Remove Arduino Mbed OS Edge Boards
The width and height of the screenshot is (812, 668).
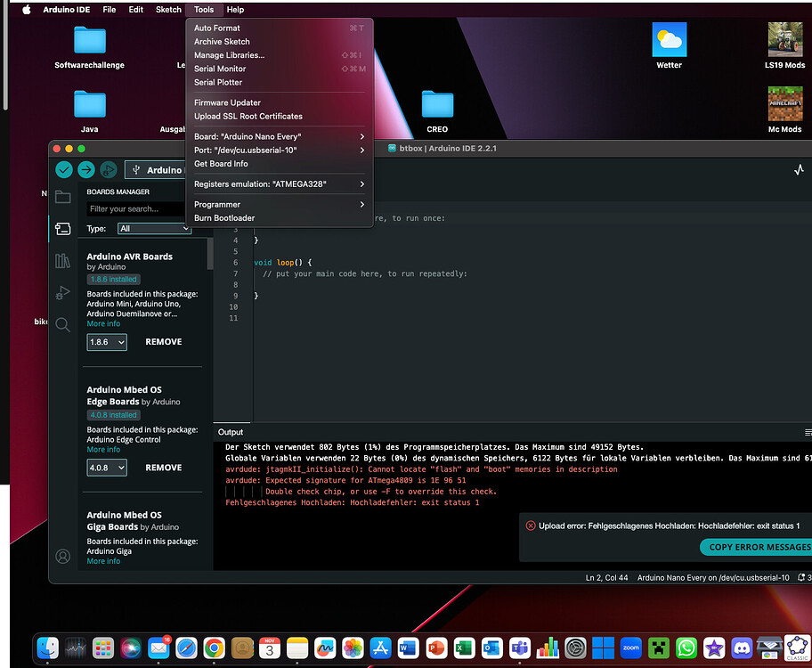coord(164,468)
